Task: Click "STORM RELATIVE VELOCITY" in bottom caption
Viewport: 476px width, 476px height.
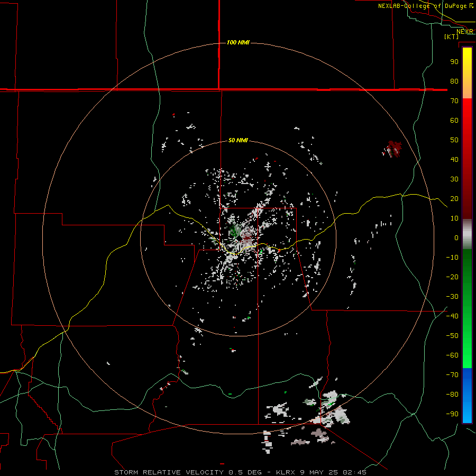Action: (x=169, y=472)
